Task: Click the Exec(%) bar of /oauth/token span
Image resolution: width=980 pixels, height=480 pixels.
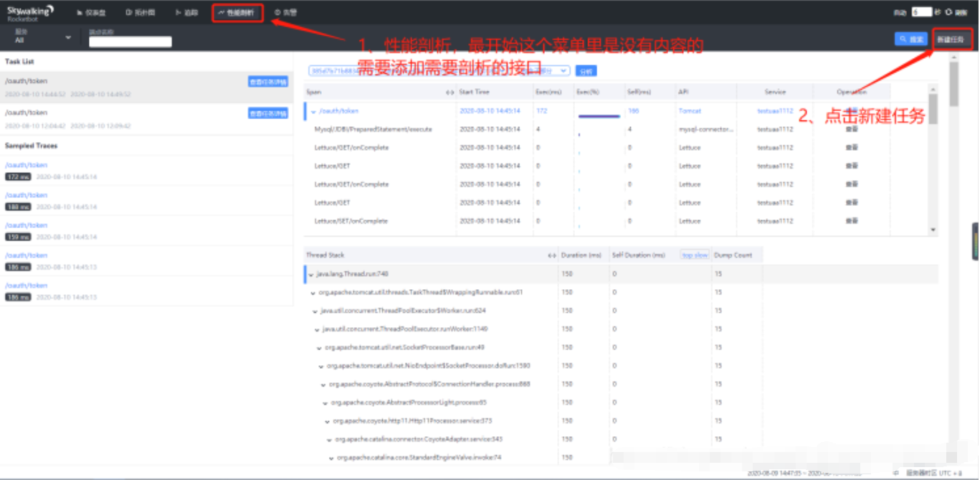Action: (x=599, y=115)
